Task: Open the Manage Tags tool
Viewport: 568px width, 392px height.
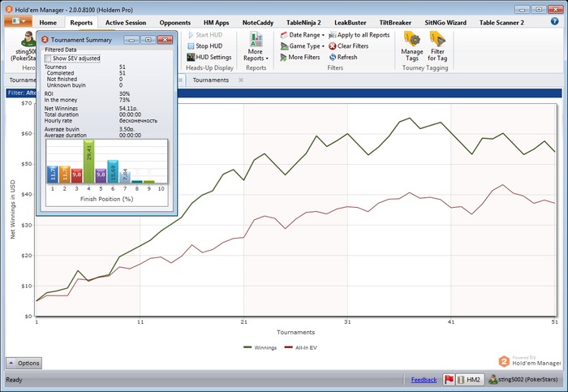Action: click(x=412, y=46)
